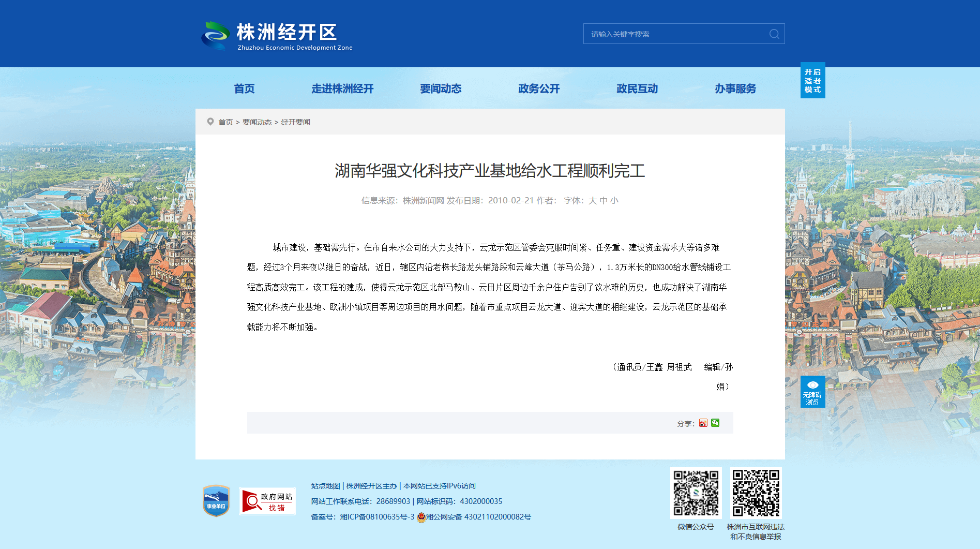Go to the 首页 navigation tab
This screenshot has width=980, height=549.
pyautogui.click(x=244, y=89)
